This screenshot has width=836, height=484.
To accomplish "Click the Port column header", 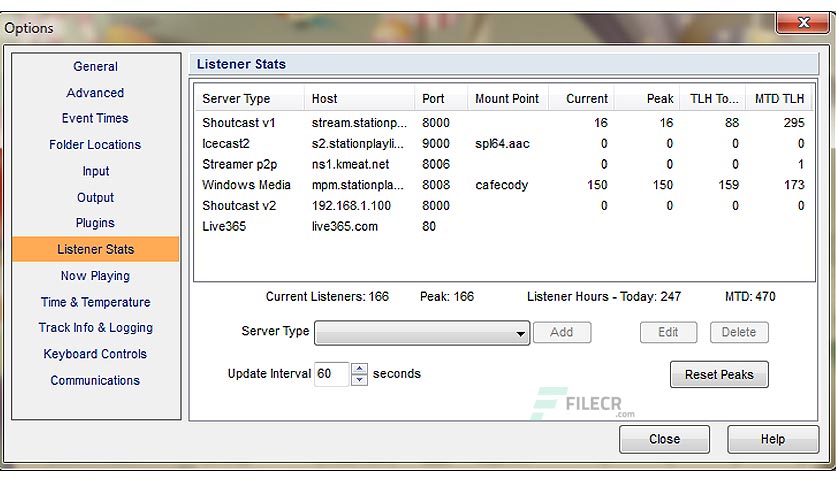I will pos(441,99).
